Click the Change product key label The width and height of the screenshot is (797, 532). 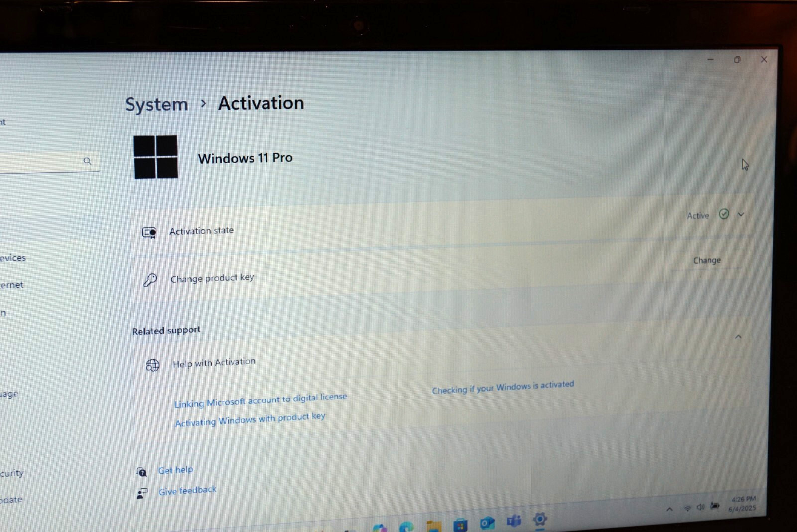click(212, 278)
